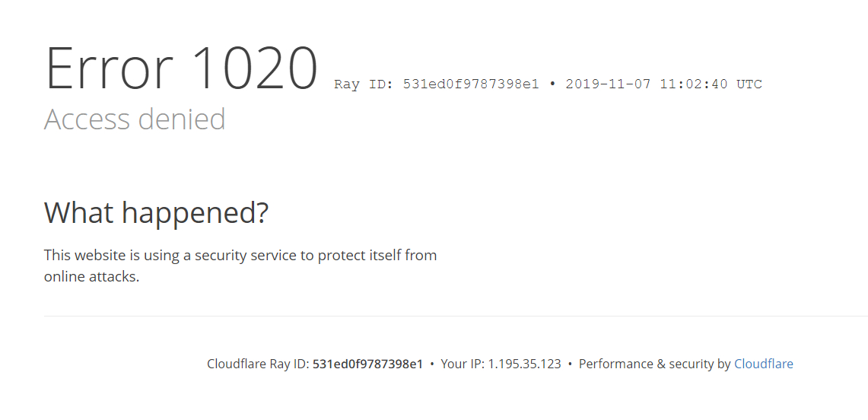The height and width of the screenshot is (420, 868).
Task: Click 'online attacks.' text line
Action: point(91,277)
